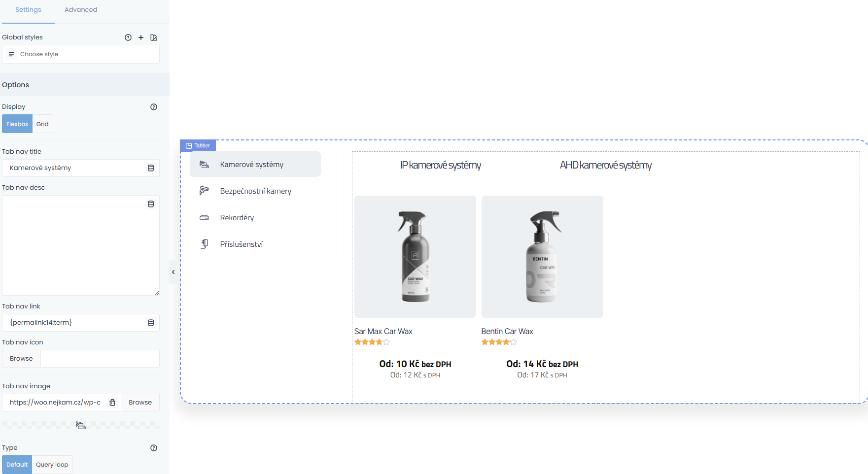The image size is (868, 474).
Task: Add a new global style with plus icon
Action: coord(141,37)
